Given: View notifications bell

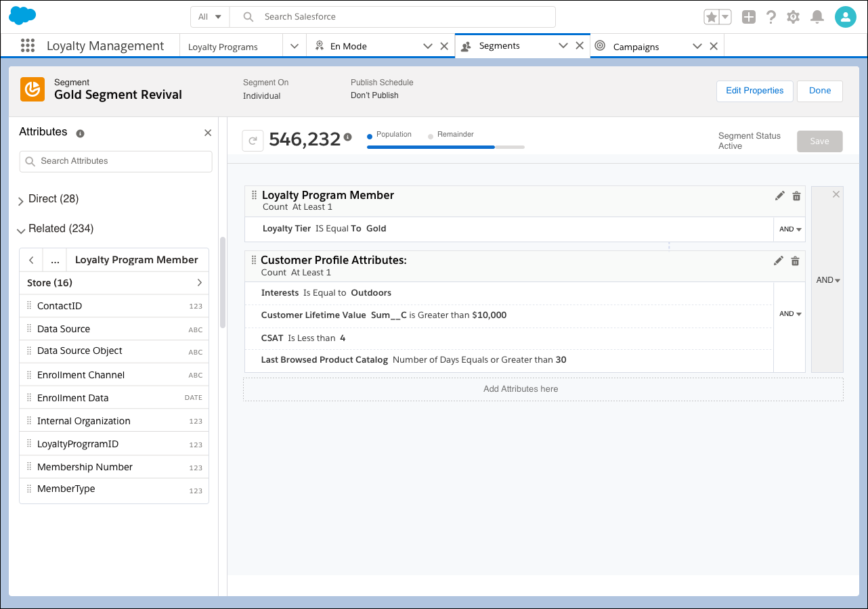Looking at the screenshot, I should [816, 16].
